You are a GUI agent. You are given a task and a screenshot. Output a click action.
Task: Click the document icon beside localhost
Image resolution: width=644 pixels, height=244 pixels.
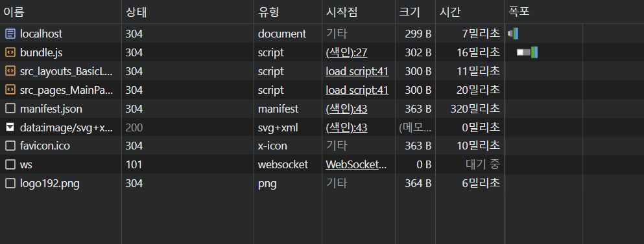tap(10, 34)
